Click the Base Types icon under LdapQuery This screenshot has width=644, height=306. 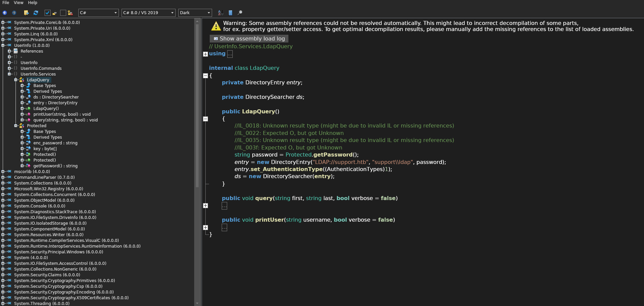(28, 85)
